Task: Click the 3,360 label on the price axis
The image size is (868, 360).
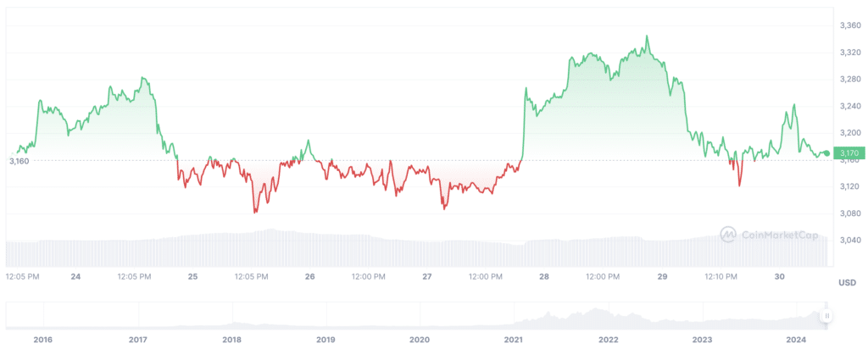Action: [849, 25]
